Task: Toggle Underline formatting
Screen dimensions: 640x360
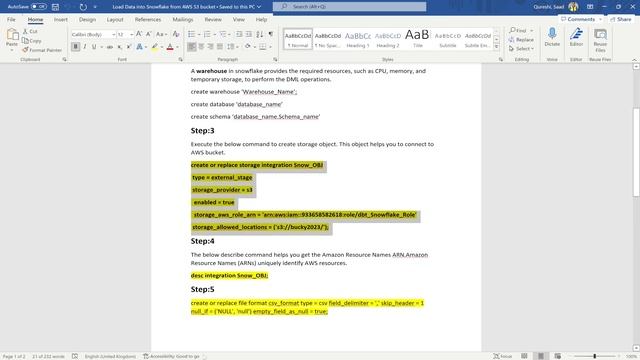Action: click(x=94, y=47)
